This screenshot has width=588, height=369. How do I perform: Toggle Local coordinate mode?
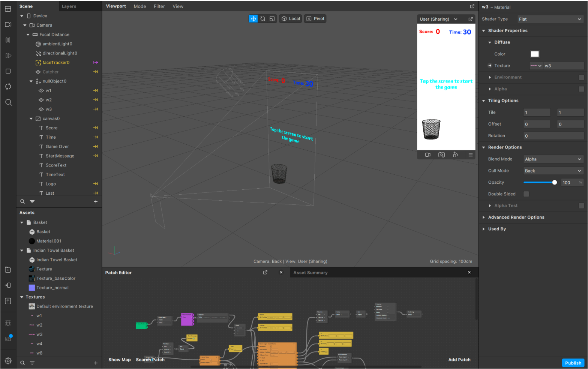coord(291,19)
